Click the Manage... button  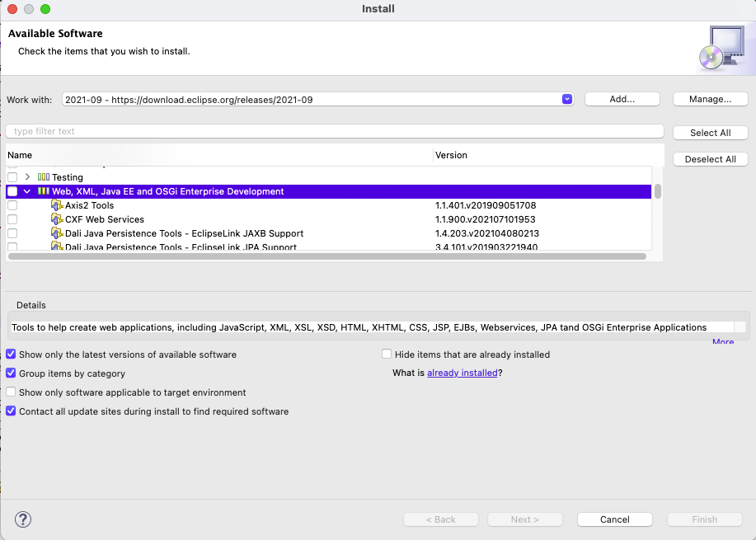coord(710,99)
